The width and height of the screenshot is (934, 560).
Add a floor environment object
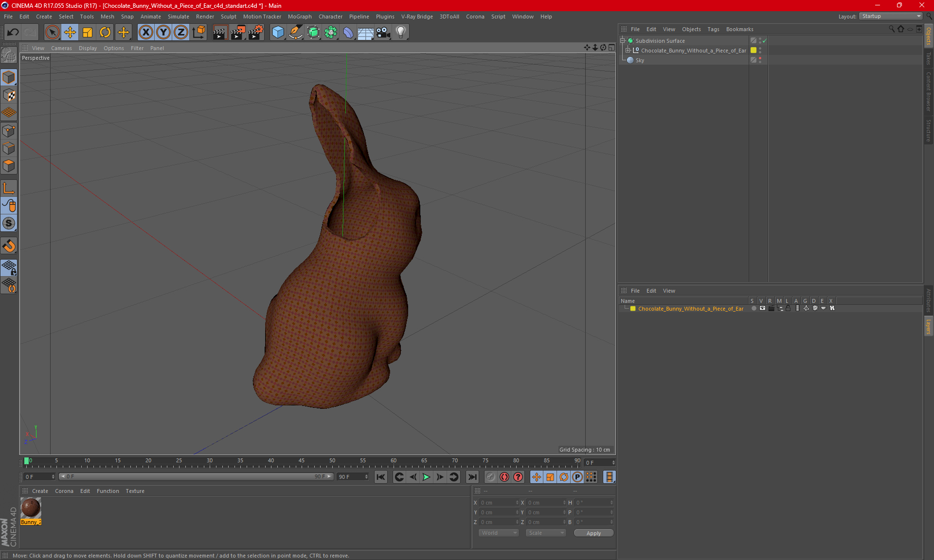tap(365, 33)
